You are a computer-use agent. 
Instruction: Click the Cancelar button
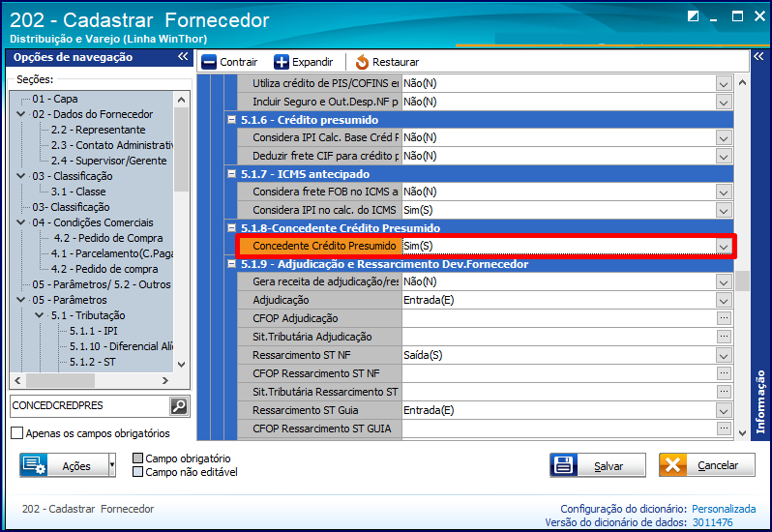[706, 465]
